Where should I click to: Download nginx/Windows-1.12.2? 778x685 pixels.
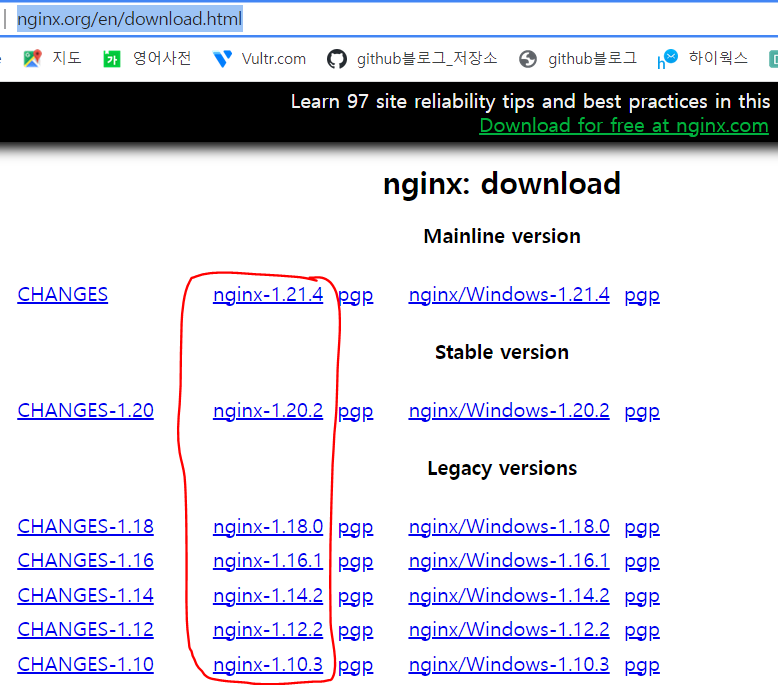pos(509,629)
